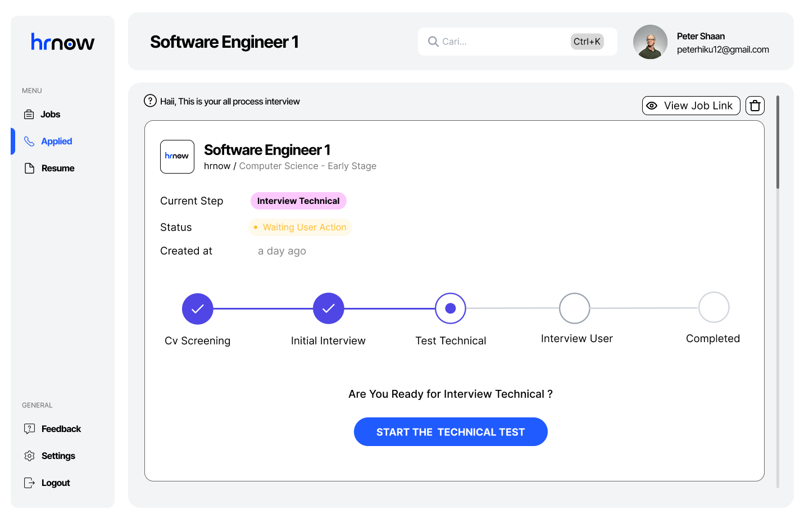
Task: Select the Completed step circle
Action: point(714,307)
